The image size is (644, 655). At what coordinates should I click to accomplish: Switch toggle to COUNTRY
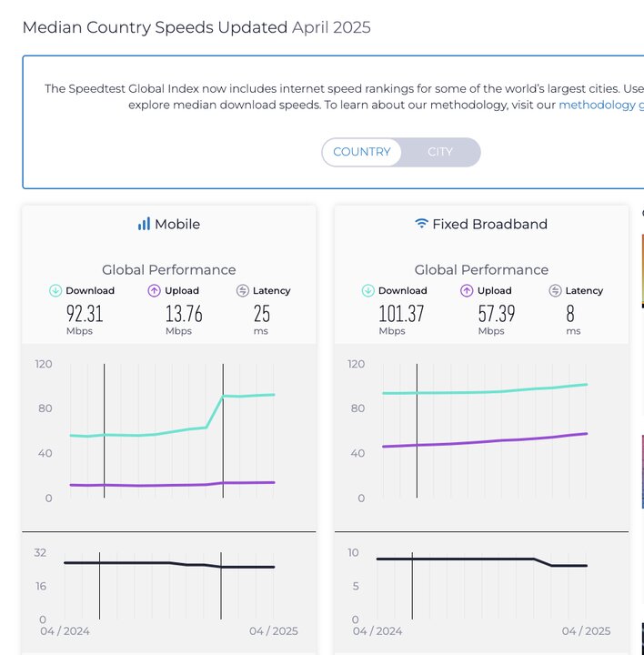click(362, 152)
